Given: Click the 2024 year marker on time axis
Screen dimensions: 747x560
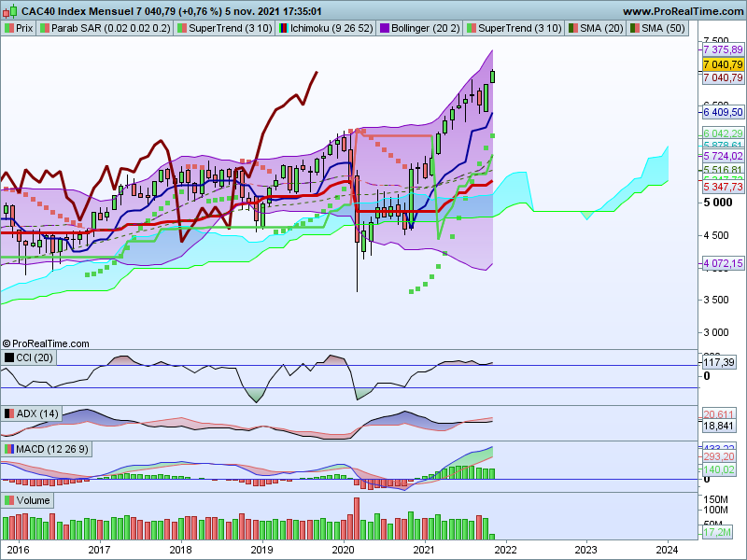Looking at the screenshot, I should pos(667,550).
